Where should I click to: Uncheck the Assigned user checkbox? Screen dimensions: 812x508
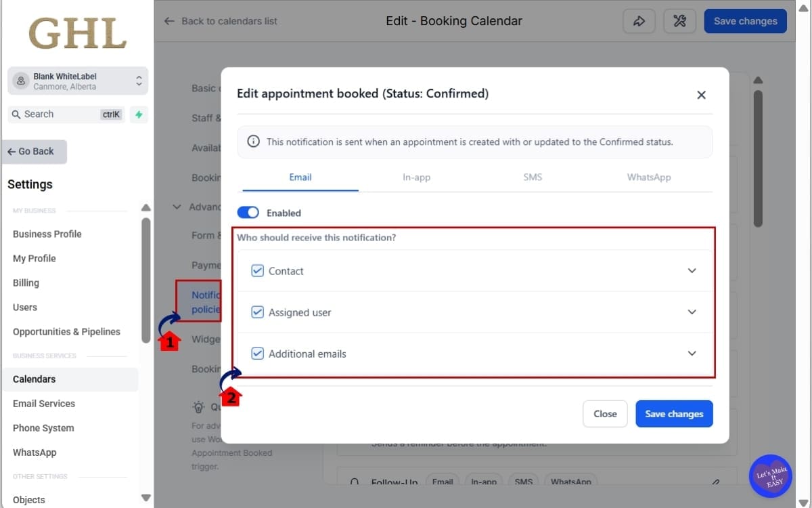(x=257, y=312)
